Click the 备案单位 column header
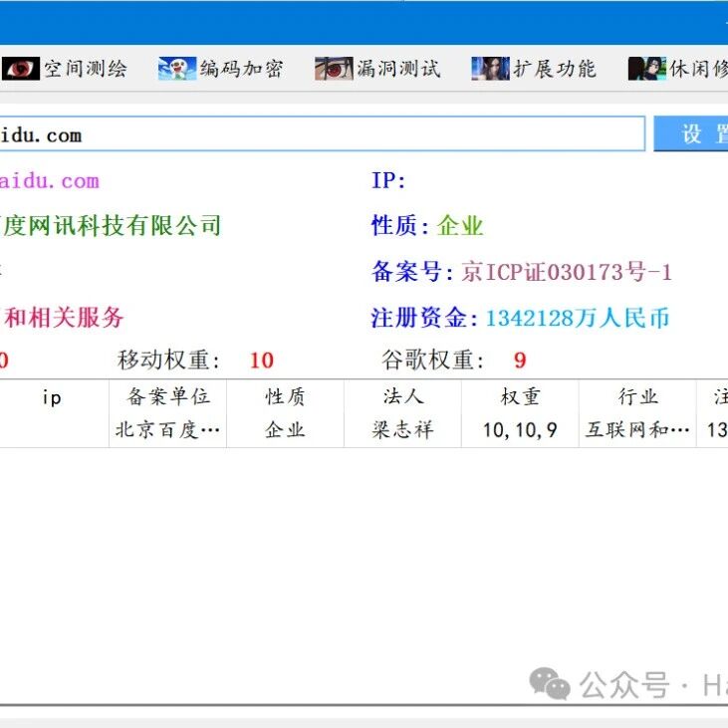This screenshot has height=728, width=728. (x=168, y=397)
